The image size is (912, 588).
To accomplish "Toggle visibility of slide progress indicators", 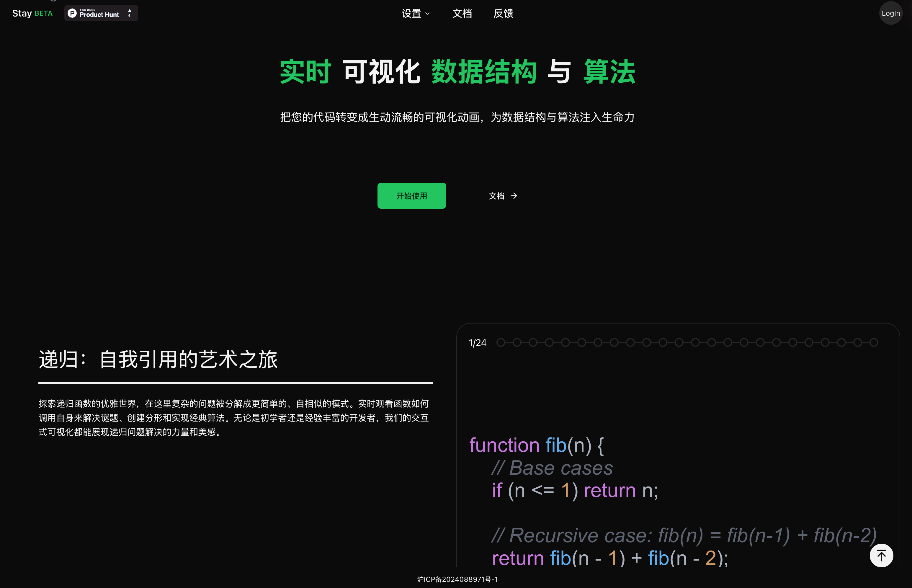I will pyautogui.click(x=477, y=342).
